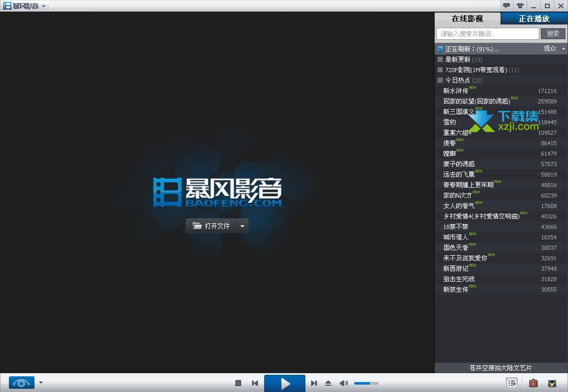Switch to the 在线影视 tab
The width and height of the screenshot is (568, 392).
click(467, 18)
